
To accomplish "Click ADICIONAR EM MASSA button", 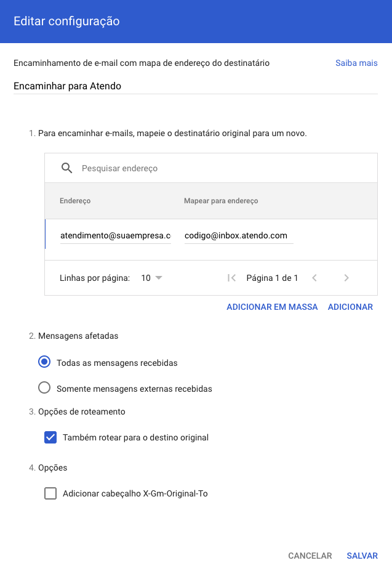I will pyautogui.click(x=272, y=307).
